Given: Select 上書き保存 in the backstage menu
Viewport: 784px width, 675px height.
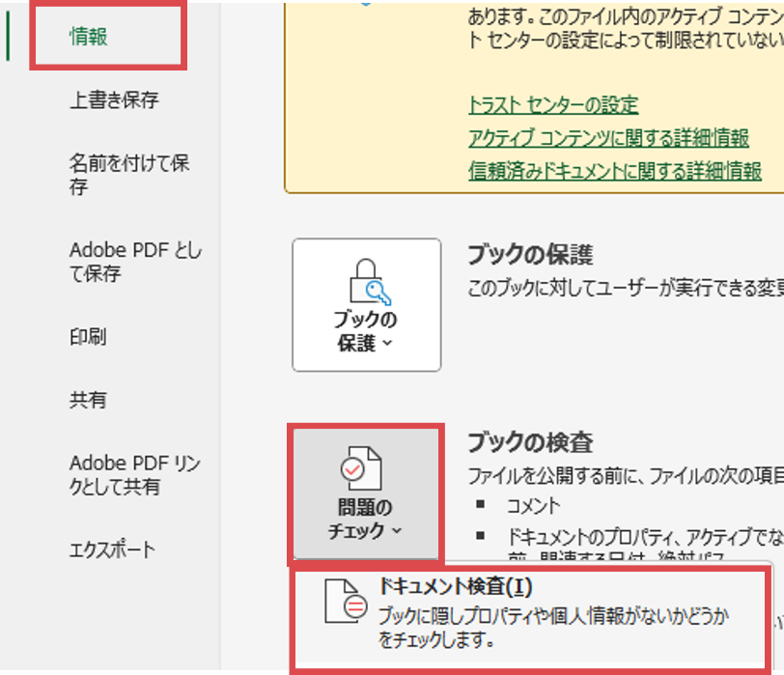Looking at the screenshot, I should pos(114,100).
